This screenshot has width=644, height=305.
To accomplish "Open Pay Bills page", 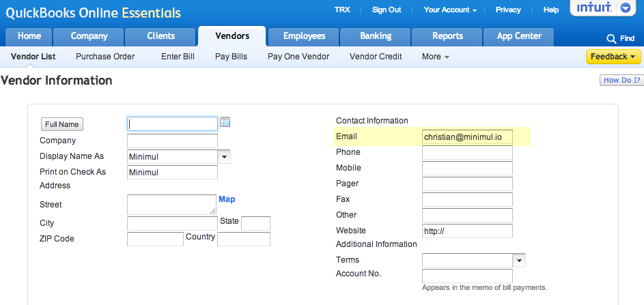I will (232, 57).
